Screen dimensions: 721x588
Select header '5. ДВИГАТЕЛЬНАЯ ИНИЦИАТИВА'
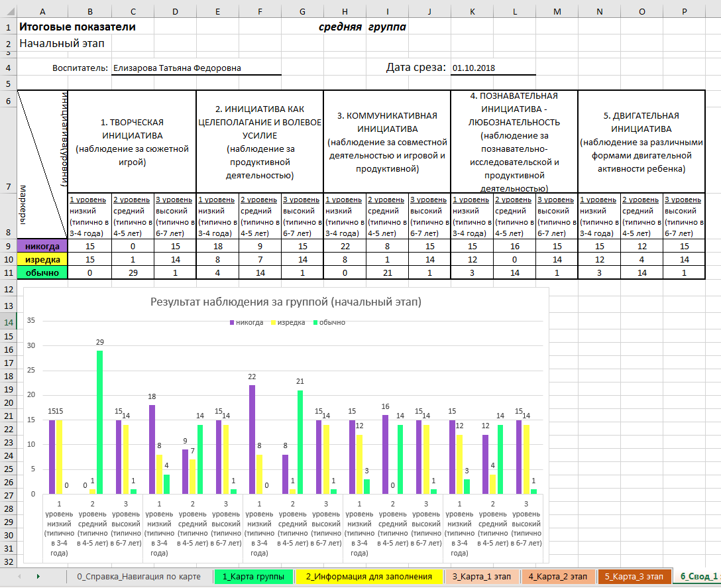641,142
